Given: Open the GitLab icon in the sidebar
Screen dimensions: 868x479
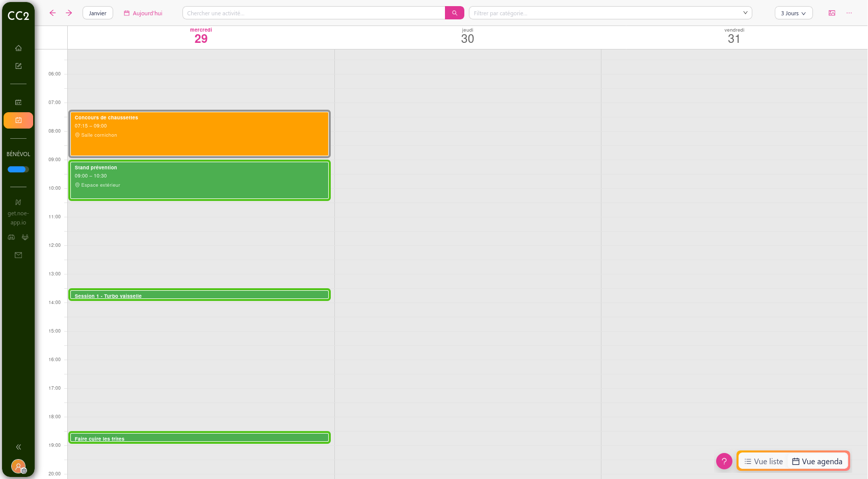Looking at the screenshot, I should coord(25,237).
